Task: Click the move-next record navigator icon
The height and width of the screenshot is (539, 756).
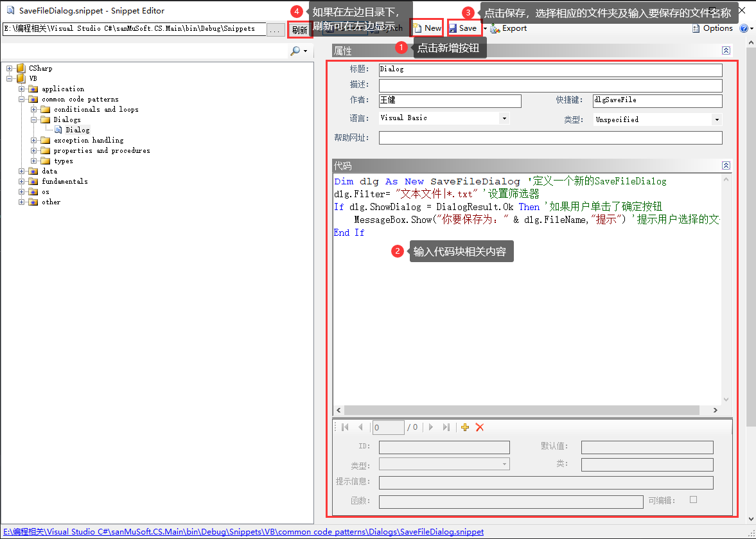Action: click(431, 427)
